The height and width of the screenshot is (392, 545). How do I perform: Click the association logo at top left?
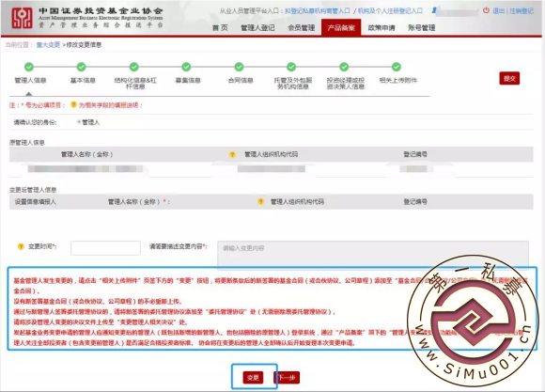pyautogui.click(x=22, y=18)
